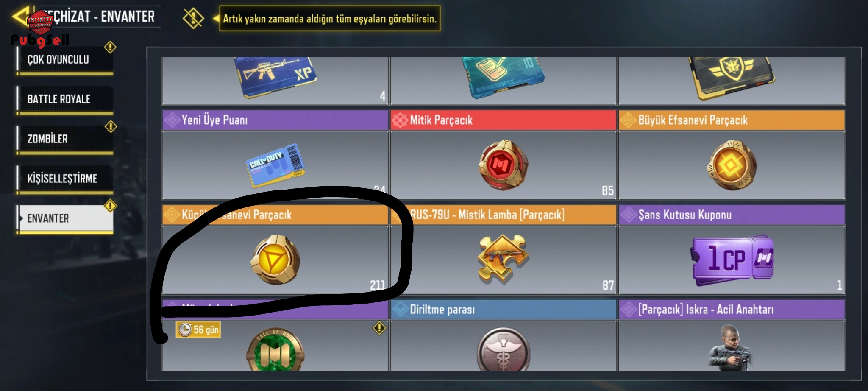Select the Küçük Efsanevi Parçacık yellow coin
The height and width of the screenshot is (391, 868).
[275, 260]
